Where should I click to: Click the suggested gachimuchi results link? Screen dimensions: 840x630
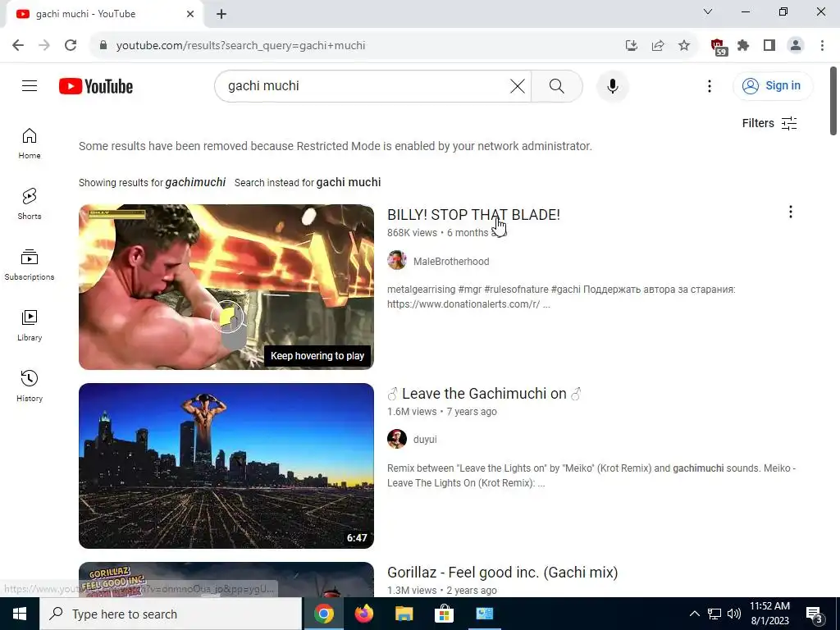(x=195, y=182)
